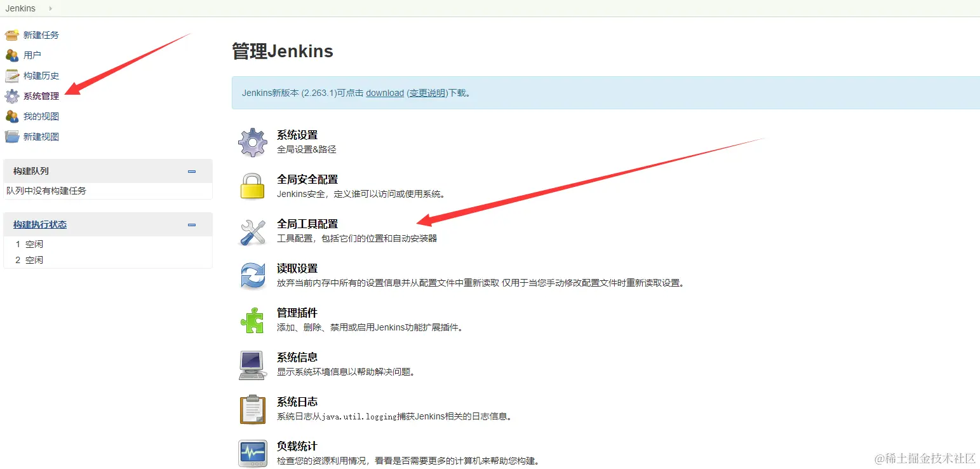This screenshot has width=980, height=469.
Task: Open 系统设置 via the gear icon
Action: point(252,141)
